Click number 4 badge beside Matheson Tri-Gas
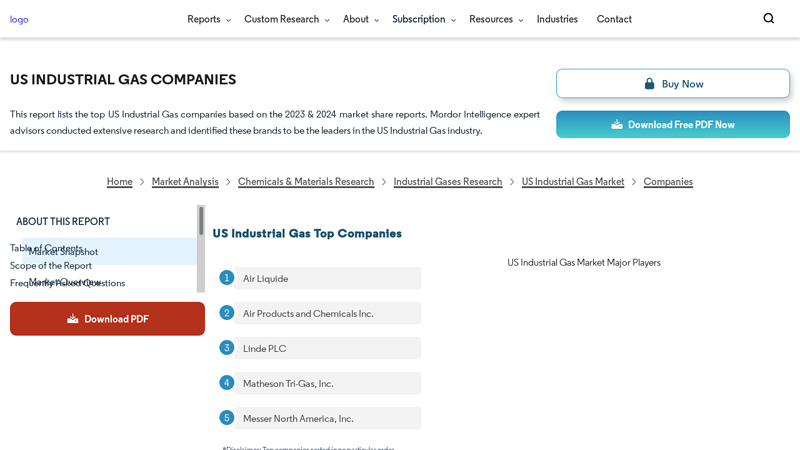The width and height of the screenshot is (800, 450). [x=227, y=383]
